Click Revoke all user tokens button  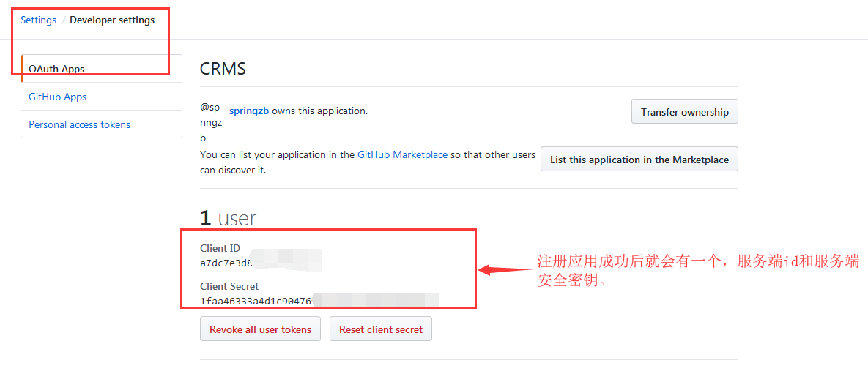click(x=260, y=329)
